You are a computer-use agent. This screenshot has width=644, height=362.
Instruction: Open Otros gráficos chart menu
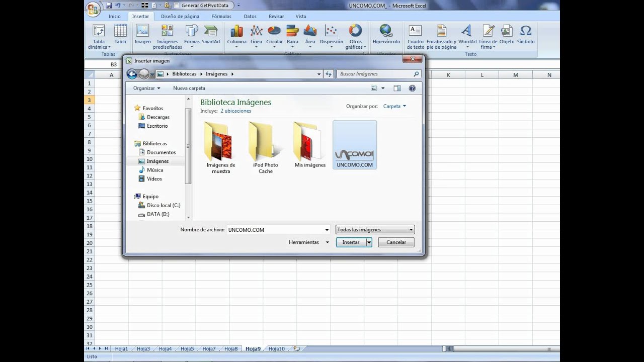click(x=355, y=37)
